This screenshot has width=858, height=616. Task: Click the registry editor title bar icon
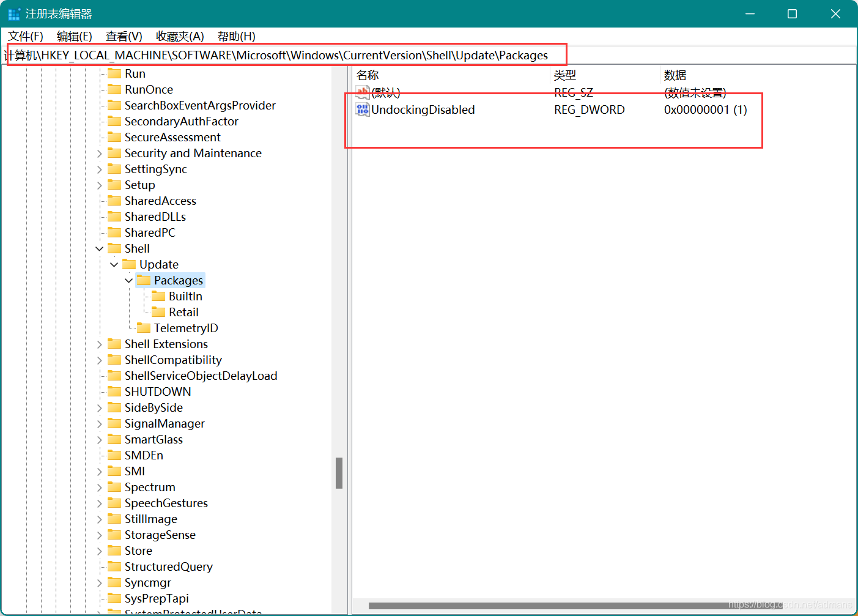14,14
